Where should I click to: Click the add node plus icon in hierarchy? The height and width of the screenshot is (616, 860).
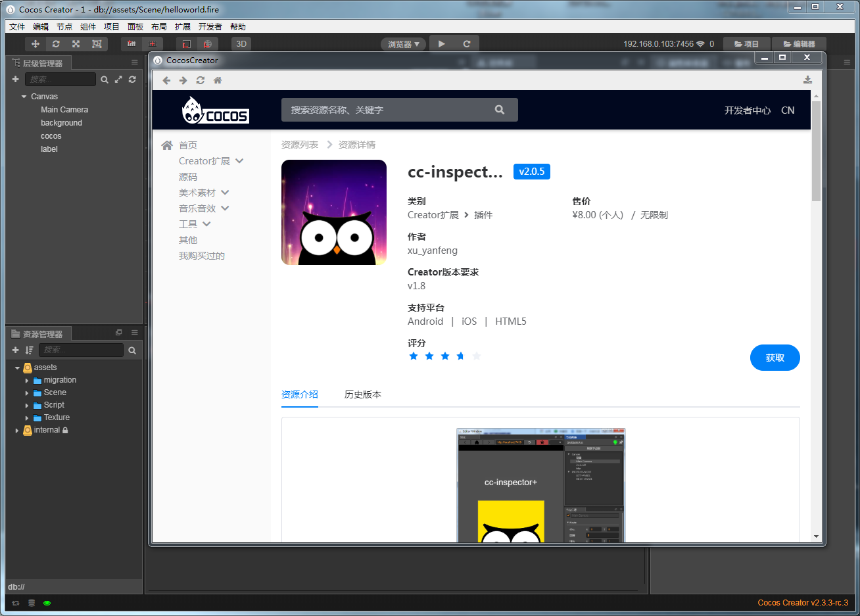pos(16,79)
